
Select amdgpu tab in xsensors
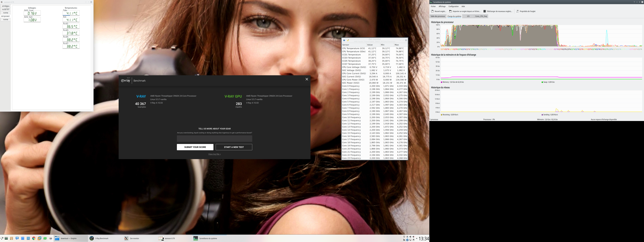[5, 6]
